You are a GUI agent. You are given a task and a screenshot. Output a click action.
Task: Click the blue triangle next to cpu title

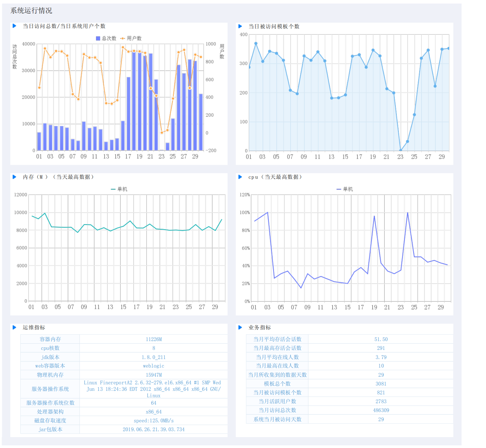pos(240,177)
